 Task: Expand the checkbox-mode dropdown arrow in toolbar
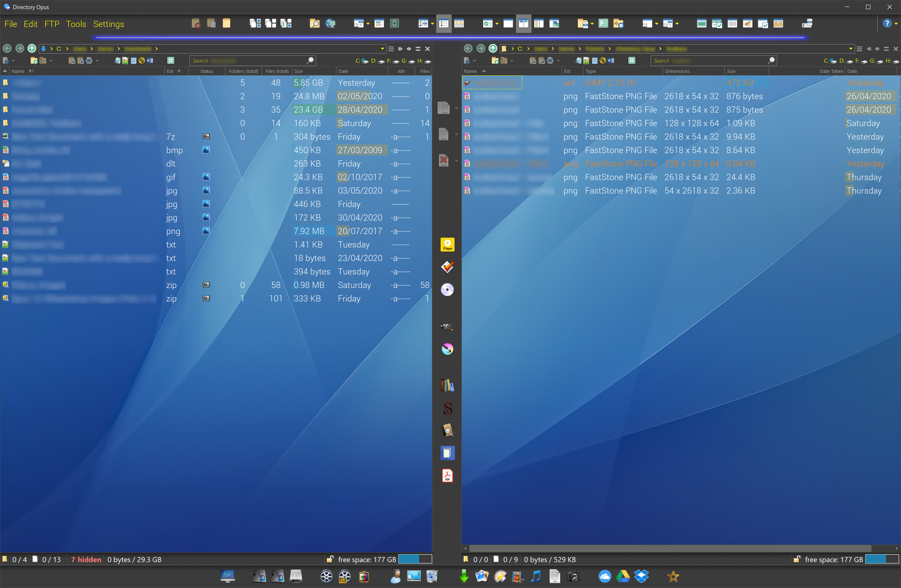(x=497, y=24)
